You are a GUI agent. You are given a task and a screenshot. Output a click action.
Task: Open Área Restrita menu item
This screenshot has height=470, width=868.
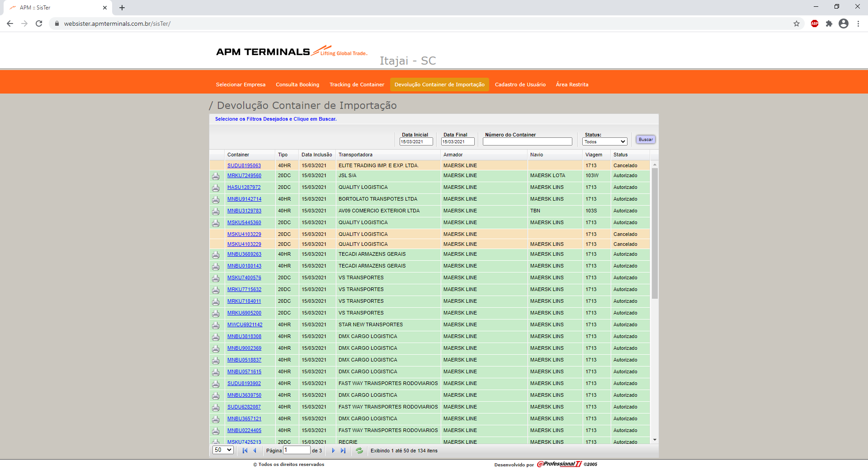tap(572, 85)
